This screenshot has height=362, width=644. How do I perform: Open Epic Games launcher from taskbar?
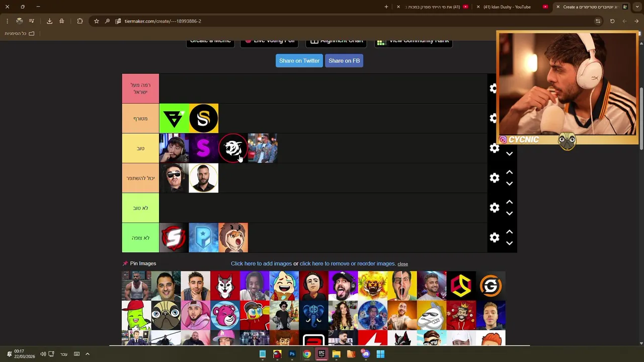tap(321, 354)
